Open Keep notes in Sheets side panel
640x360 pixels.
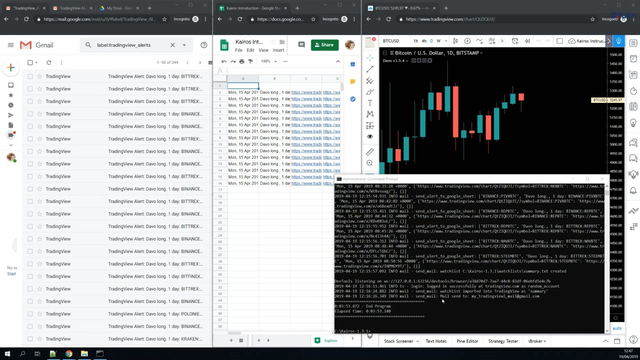(353, 82)
